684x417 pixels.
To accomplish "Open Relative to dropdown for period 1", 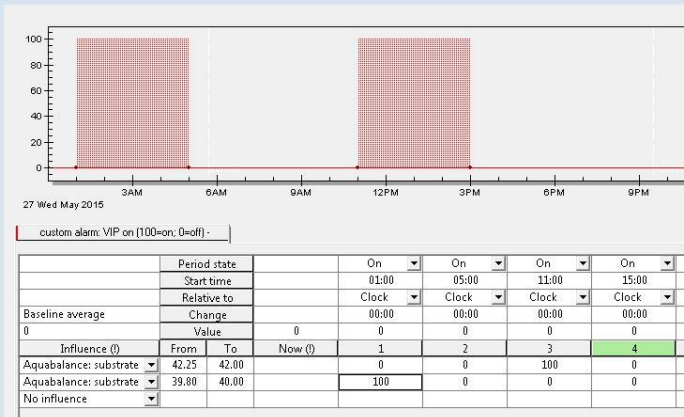I will click(x=414, y=297).
